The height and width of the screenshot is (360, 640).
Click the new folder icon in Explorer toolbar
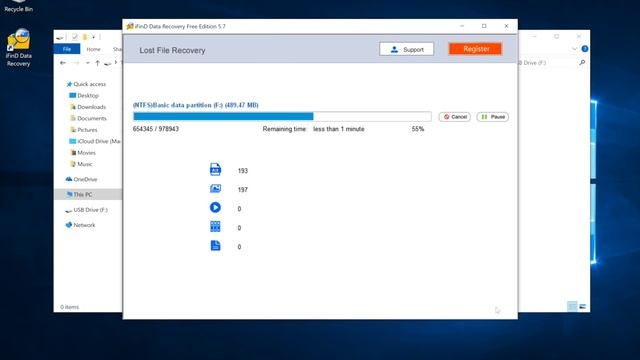pyautogui.click(x=85, y=37)
